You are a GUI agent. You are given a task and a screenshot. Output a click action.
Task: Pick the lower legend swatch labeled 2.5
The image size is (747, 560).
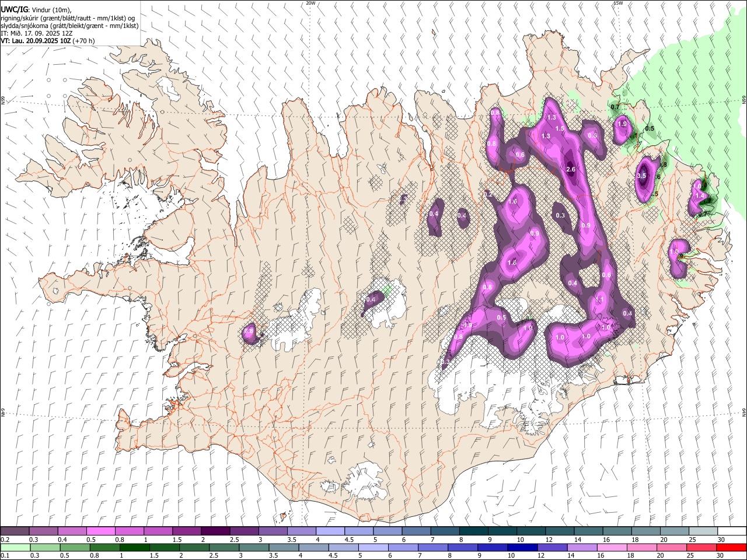224,547
